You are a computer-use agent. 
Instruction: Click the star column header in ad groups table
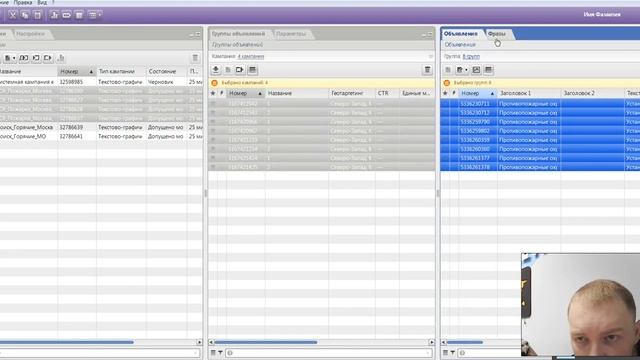[x=213, y=93]
